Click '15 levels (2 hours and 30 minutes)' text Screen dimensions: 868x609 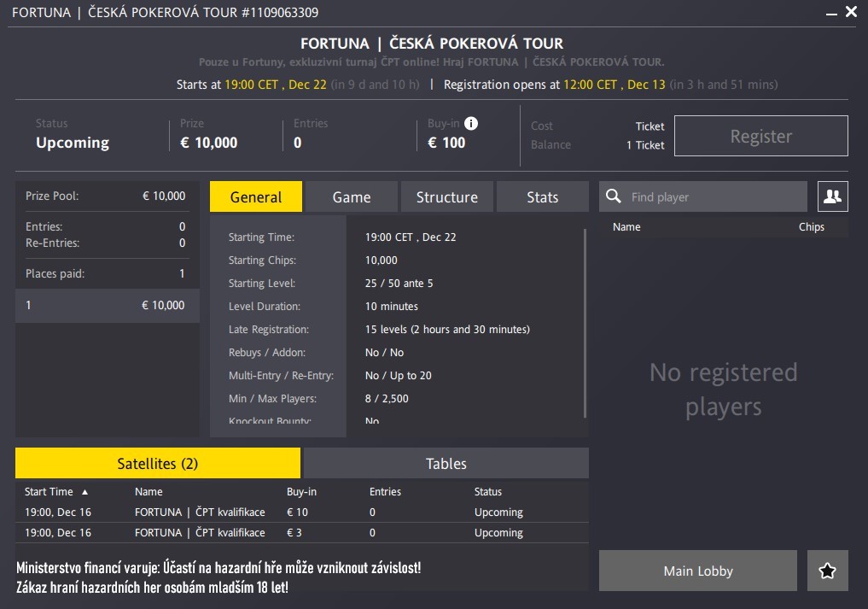tap(447, 329)
